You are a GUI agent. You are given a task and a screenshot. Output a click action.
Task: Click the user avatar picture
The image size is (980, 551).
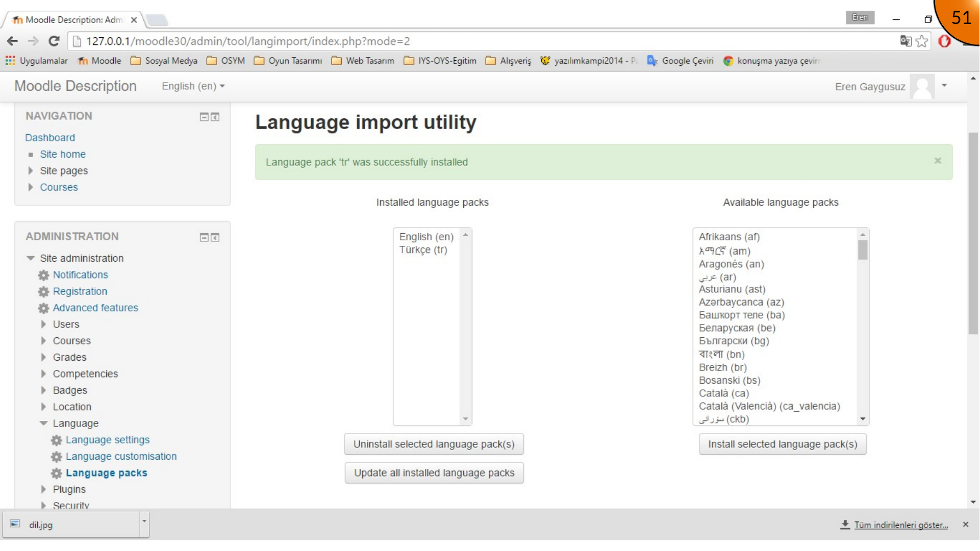click(x=922, y=87)
